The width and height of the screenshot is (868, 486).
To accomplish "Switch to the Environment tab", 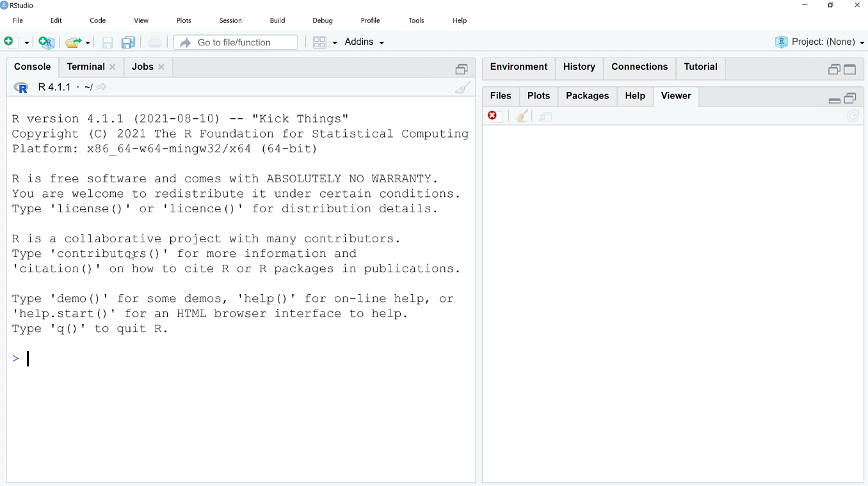I will tap(518, 67).
